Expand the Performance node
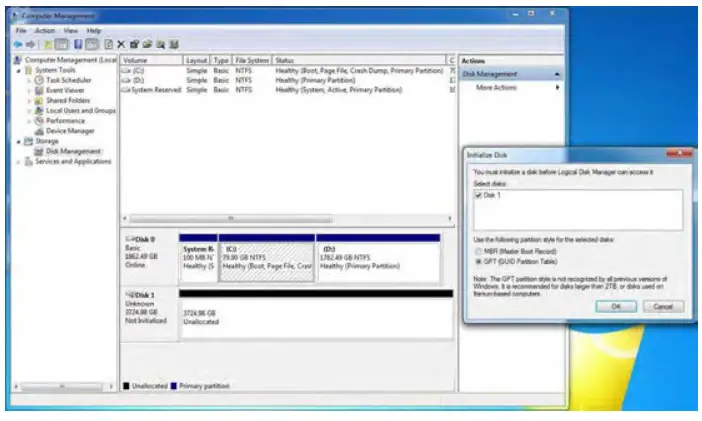The image size is (702, 421). point(30,121)
